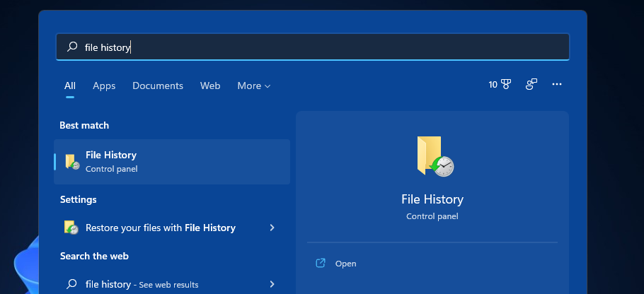Screen dimensions: 644x294
Task: Expand chevron for Restore your files result
Action: point(272,228)
